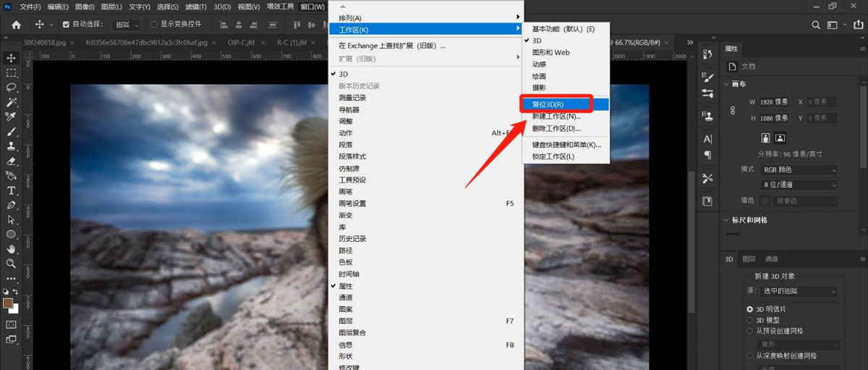Viewport: 868px width, 370px height.
Task: Open the RGB 颜色 mode dropdown
Action: point(799,169)
